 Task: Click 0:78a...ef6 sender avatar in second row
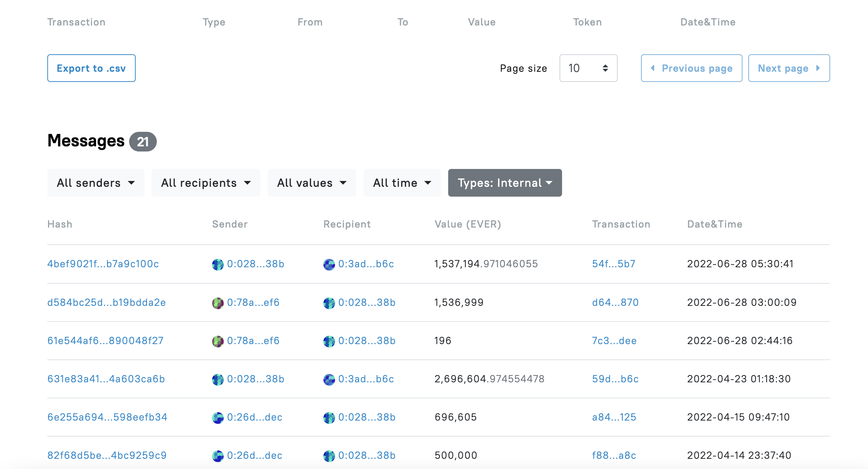(218, 303)
